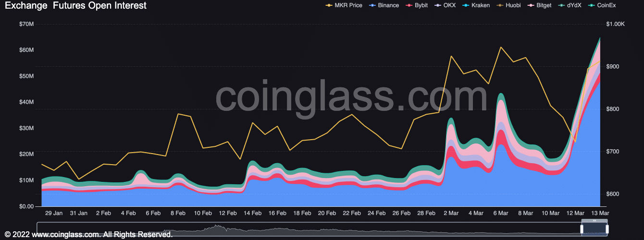Click the 2 Mar date axis label

(451, 213)
